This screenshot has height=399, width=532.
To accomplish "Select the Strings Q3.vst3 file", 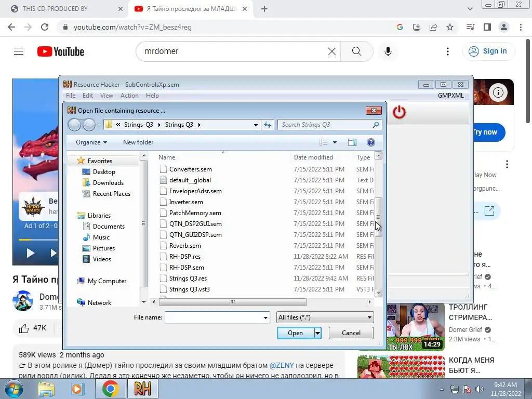I will [189, 289].
